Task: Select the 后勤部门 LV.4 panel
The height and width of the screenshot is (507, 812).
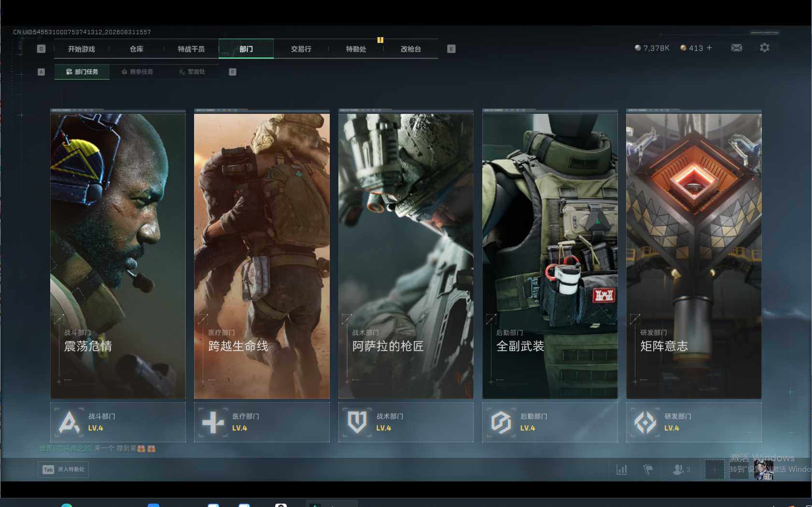Action: 550,422
